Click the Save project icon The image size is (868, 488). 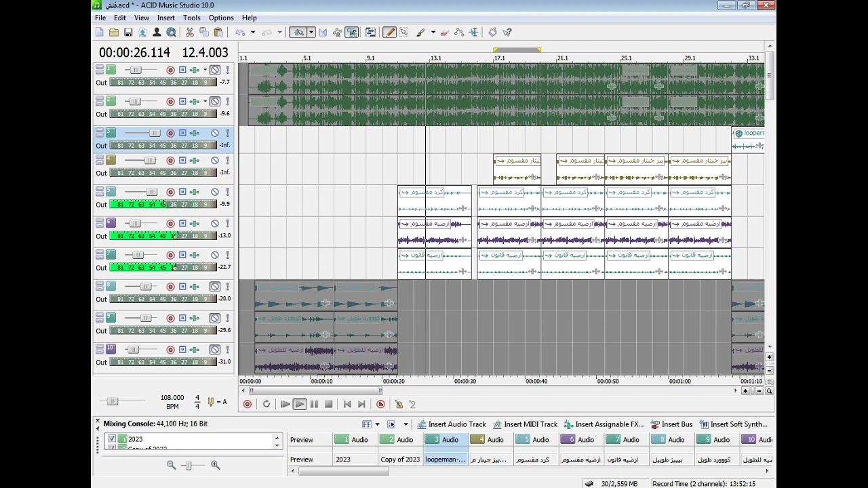(x=128, y=32)
